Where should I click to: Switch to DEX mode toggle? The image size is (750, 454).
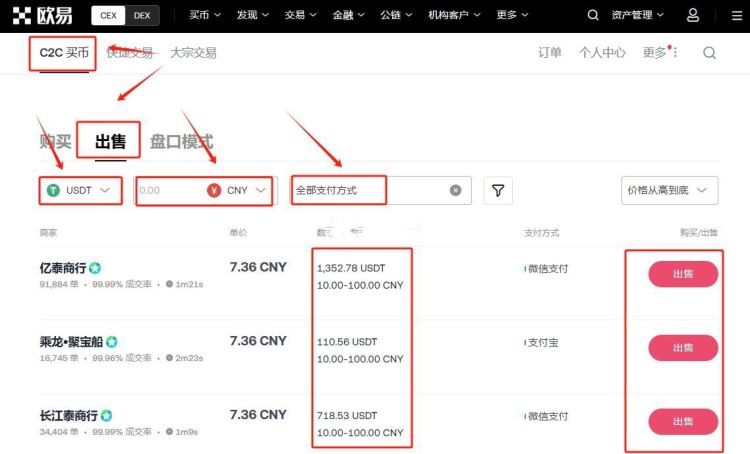[142, 15]
